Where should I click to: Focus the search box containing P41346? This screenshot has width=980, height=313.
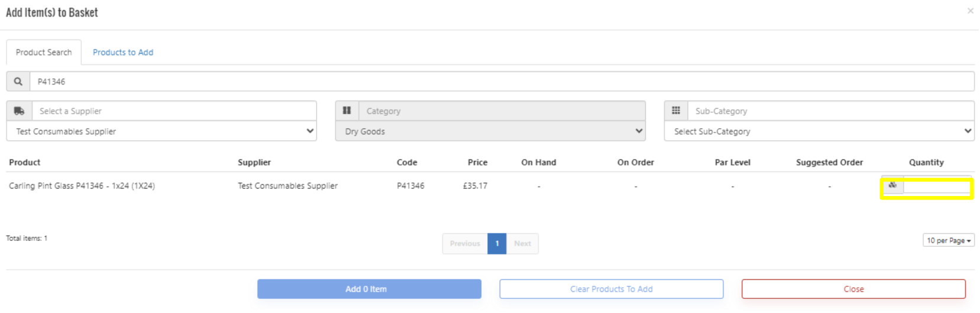pyautogui.click(x=502, y=81)
